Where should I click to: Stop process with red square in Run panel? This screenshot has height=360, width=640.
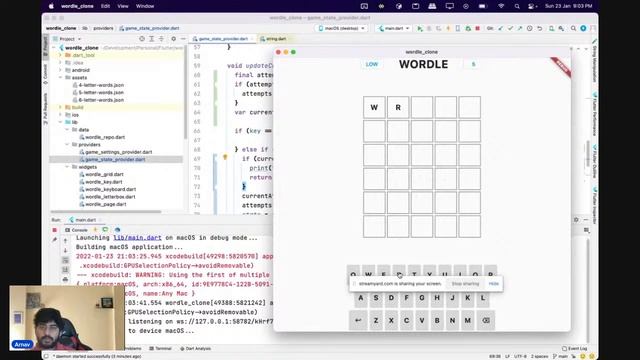click(x=55, y=230)
